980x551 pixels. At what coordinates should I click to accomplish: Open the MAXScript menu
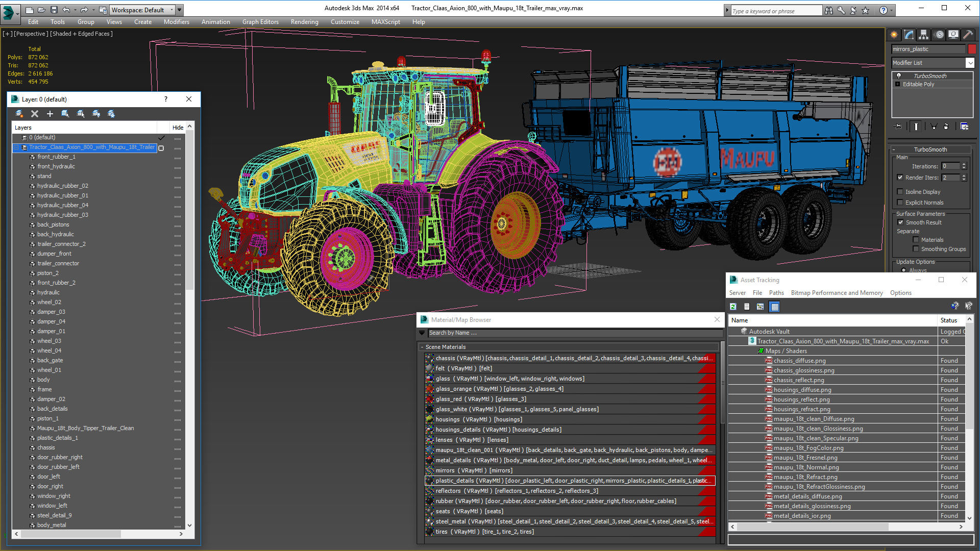[x=385, y=22]
